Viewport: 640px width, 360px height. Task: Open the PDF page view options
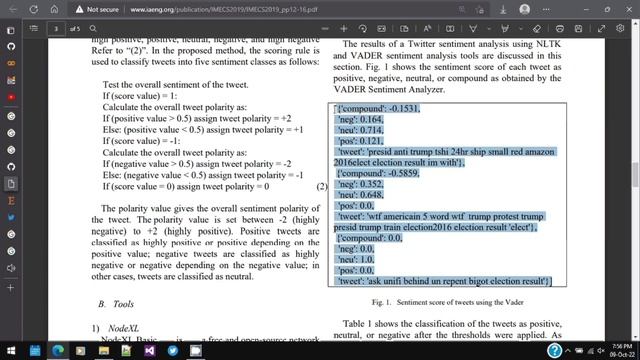pyautogui.click(x=404, y=28)
